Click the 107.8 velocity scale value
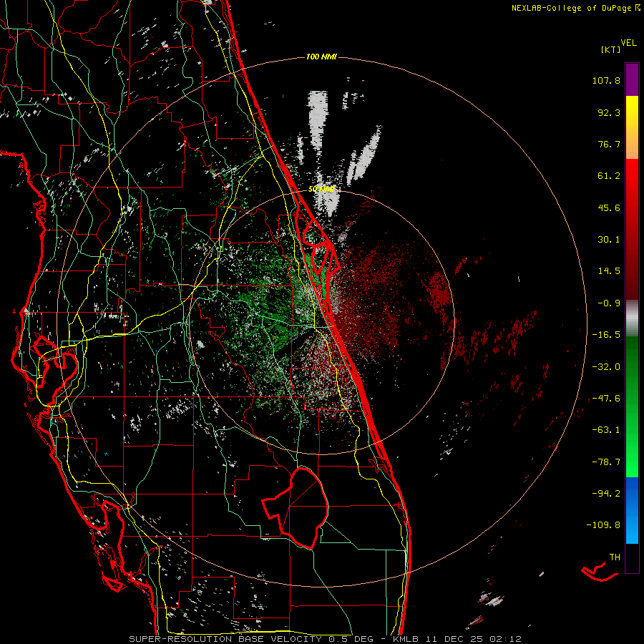Image resolution: width=644 pixels, height=644 pixels. (606, 80)
